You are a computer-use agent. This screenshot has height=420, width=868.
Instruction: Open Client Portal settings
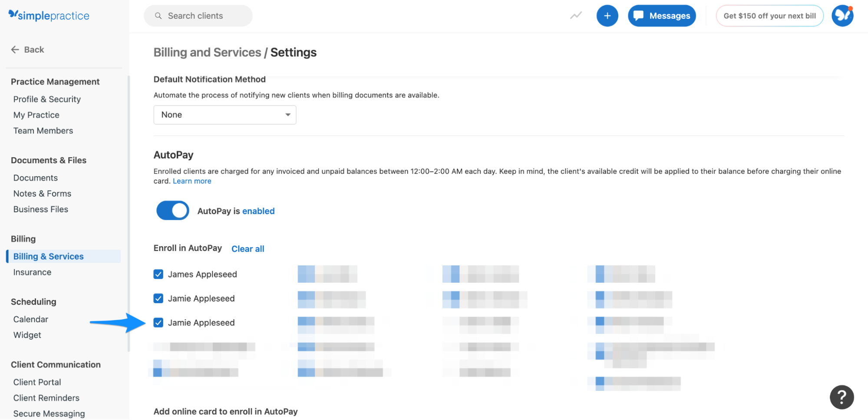[x=37, y=382]
